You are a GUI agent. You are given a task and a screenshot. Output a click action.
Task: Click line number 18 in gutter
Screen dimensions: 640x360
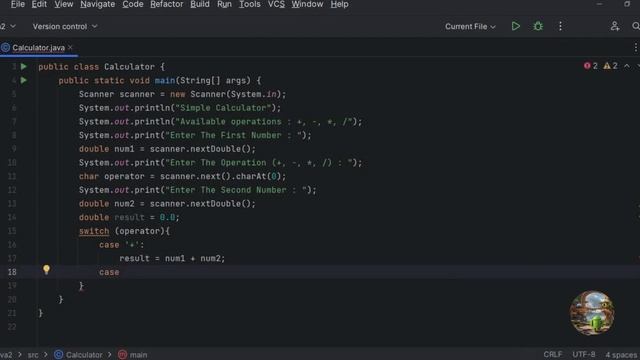[x=12, y=272]
